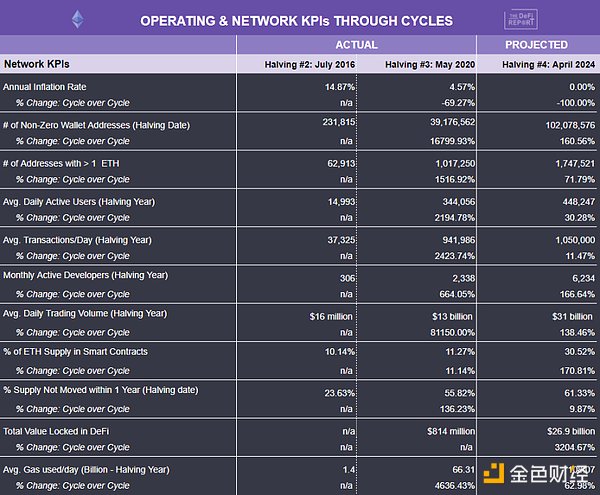The width and height of the screenshot is (600, 495).
Task: Select the Monthly Active Developers row label
Action: point(85,275)
